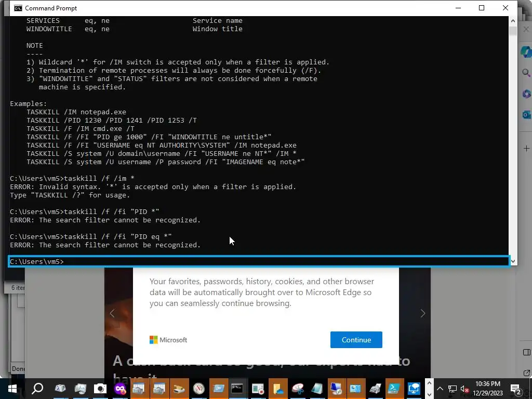Open the performance monitor icon on taskbar
Viewport: 532px width, 399px height.
(x=81, y=389)
